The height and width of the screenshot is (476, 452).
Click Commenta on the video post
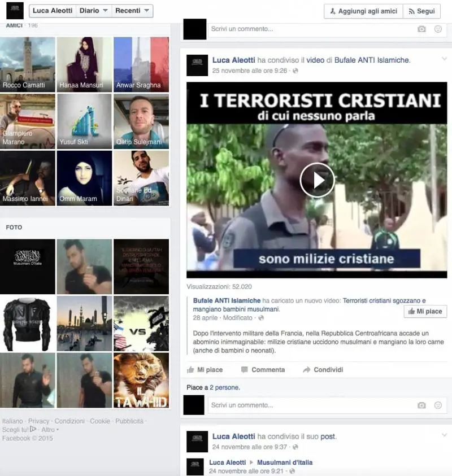[263, 370]
